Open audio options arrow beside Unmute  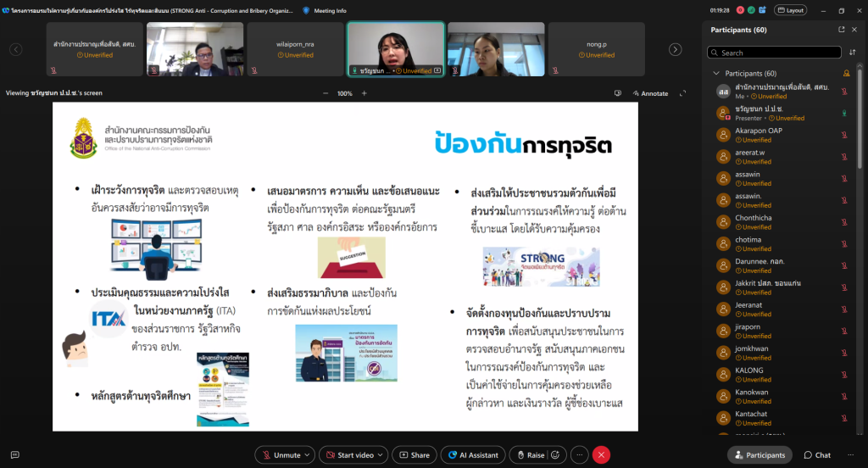[x=307, y=454]
